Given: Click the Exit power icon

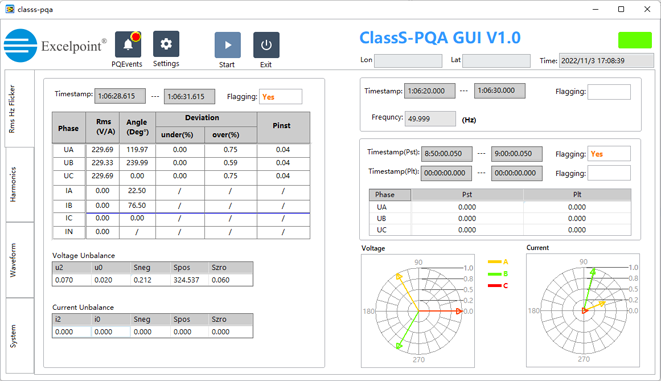Looking at the screenshot, I should [266, 45].
